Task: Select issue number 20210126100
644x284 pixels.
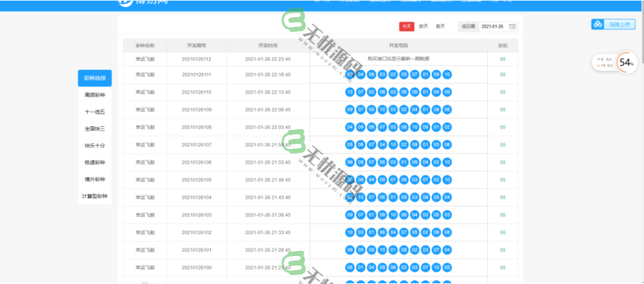Action: pos(196,267)
